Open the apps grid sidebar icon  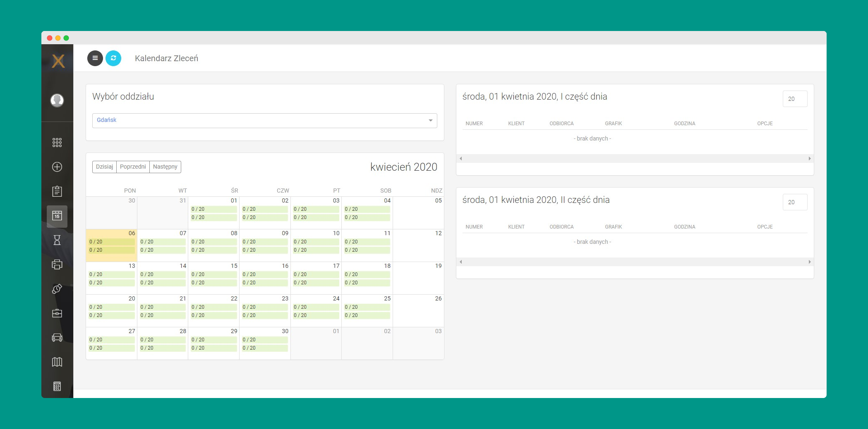coord(57,143)
